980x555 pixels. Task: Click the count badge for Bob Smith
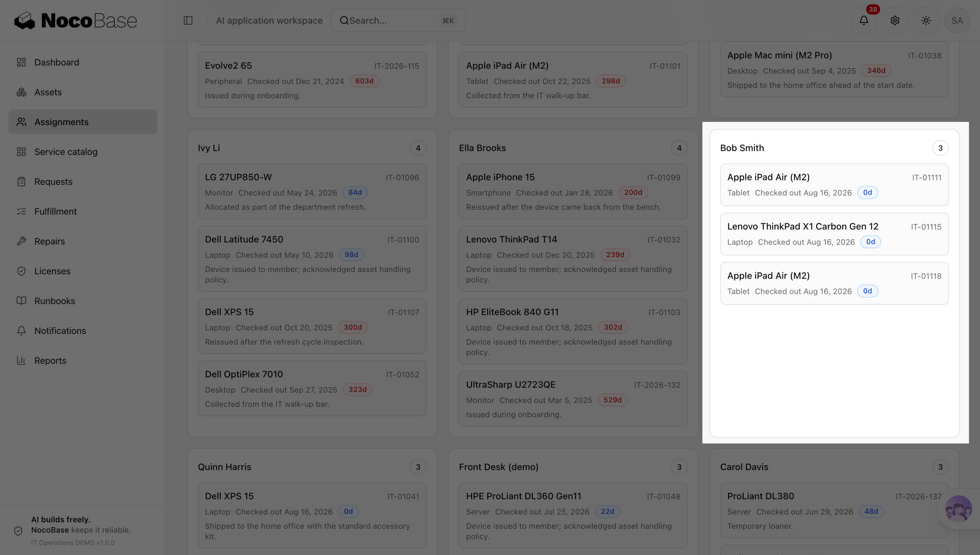940,148
